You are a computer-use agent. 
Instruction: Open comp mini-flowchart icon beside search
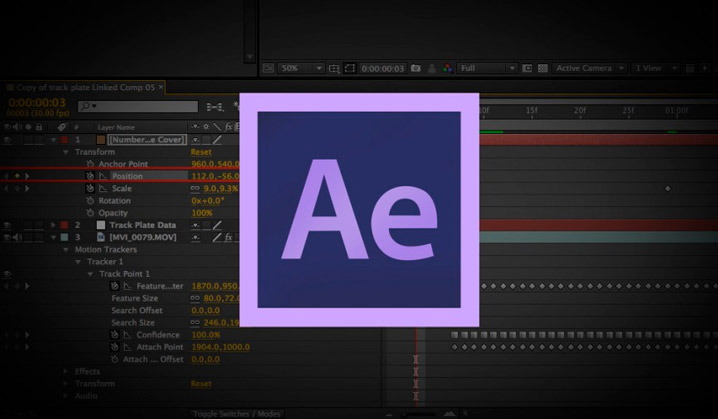[x=214, y=107]
